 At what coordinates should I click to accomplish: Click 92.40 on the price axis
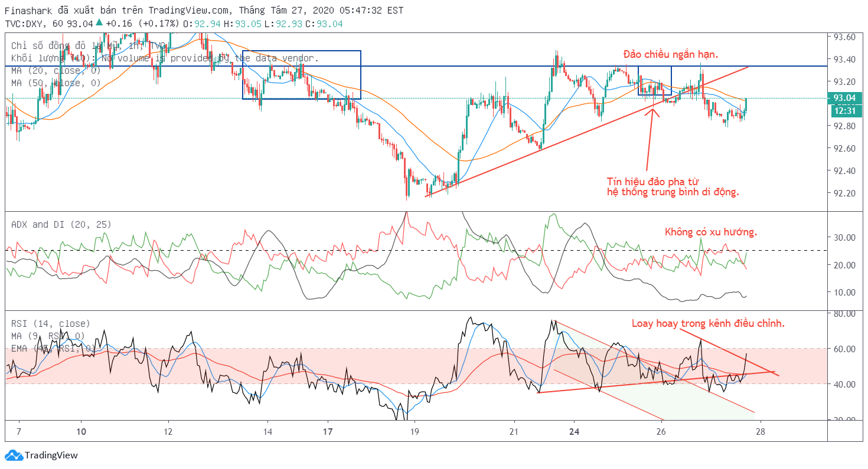point(844,171)
